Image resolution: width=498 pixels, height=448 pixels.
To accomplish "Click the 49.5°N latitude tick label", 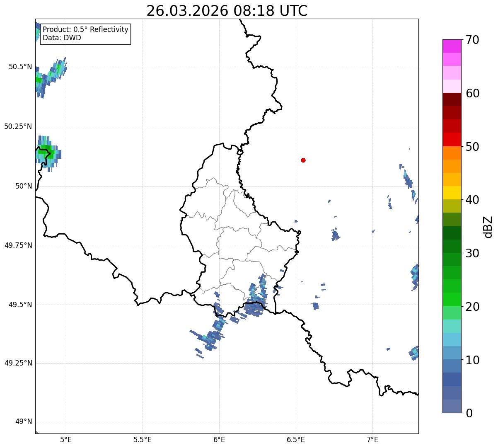I will (20, 305).
